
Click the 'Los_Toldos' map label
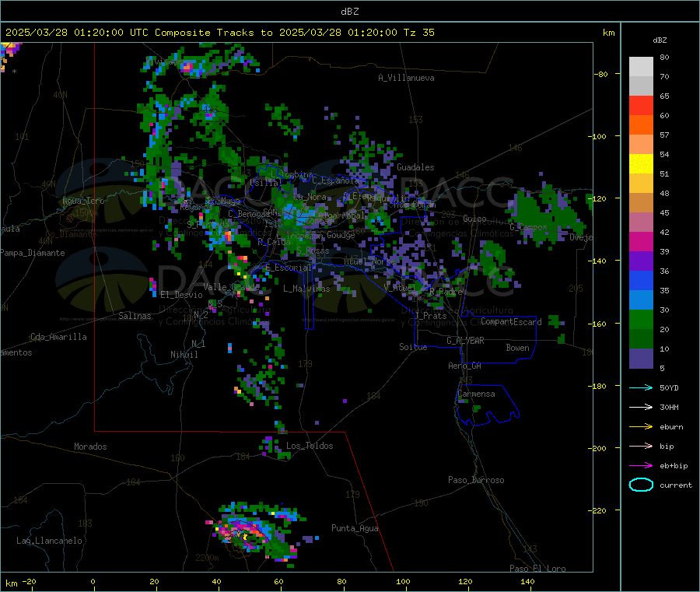point(310,446)
